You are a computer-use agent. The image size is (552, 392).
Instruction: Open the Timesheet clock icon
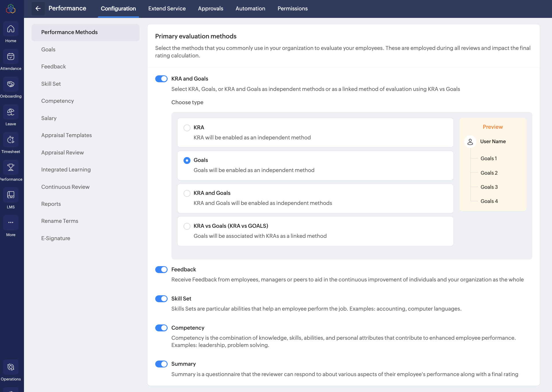point(11,140)
